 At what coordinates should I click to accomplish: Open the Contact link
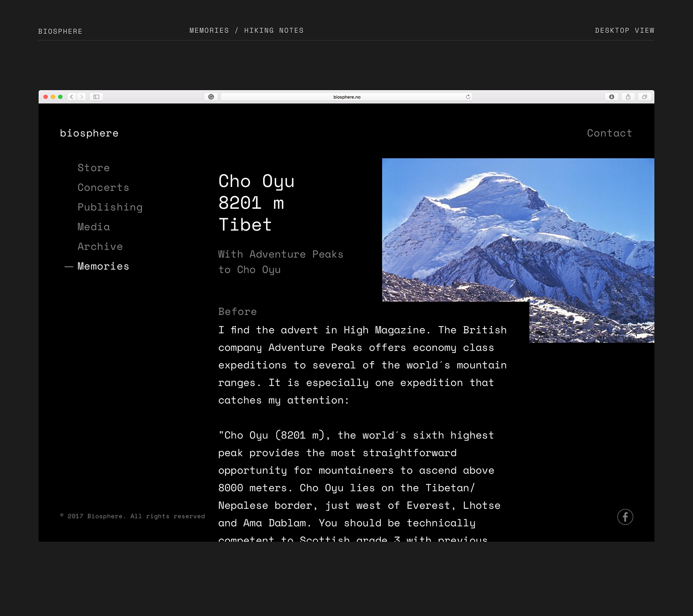coord(609,133)
